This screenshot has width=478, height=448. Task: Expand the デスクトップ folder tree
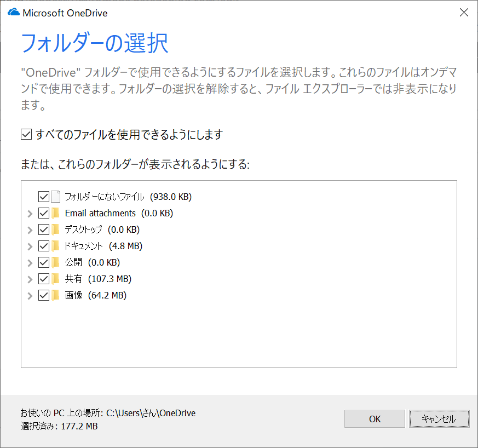point(30,230)
